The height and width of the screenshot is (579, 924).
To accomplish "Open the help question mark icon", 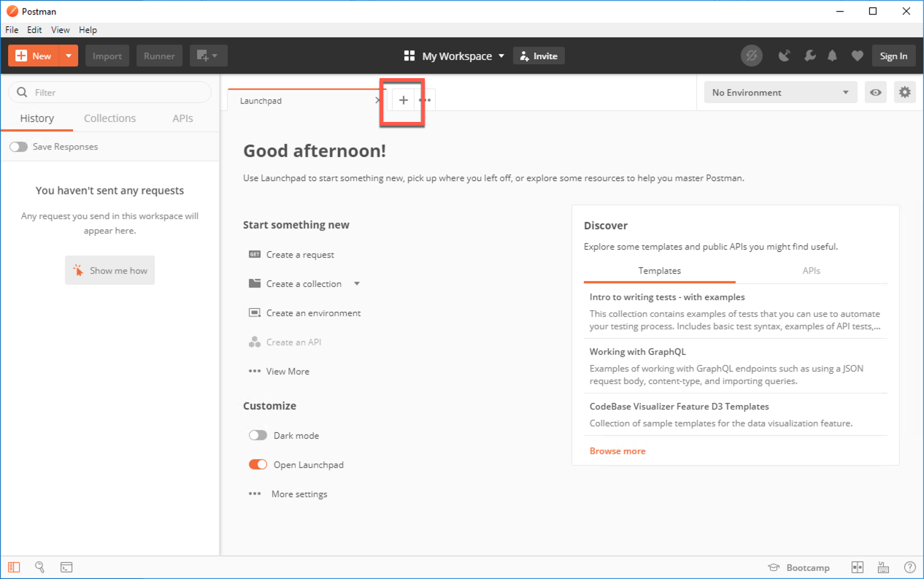I will (909, 567).
